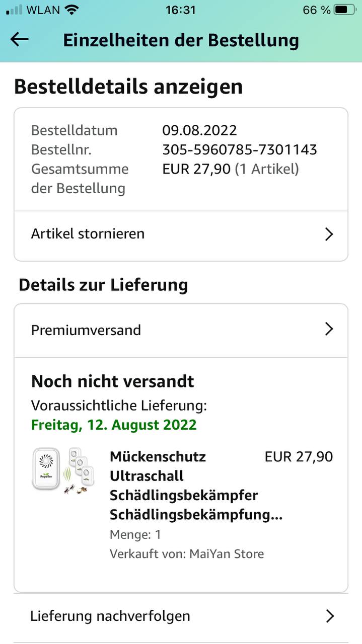Viewport: 362px width, 644px height.
Task: Click chevron beside Artikel stornieren
Action: click(329, 234)
